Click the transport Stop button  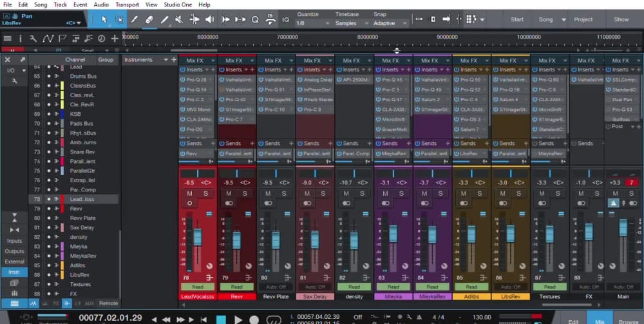point(222,319)
